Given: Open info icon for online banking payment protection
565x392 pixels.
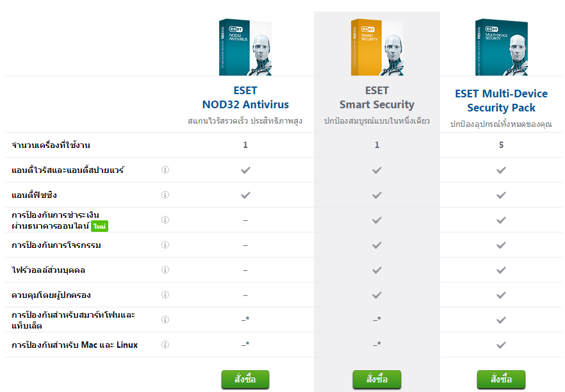Looking at the screenshot, I should coord(165,220).
